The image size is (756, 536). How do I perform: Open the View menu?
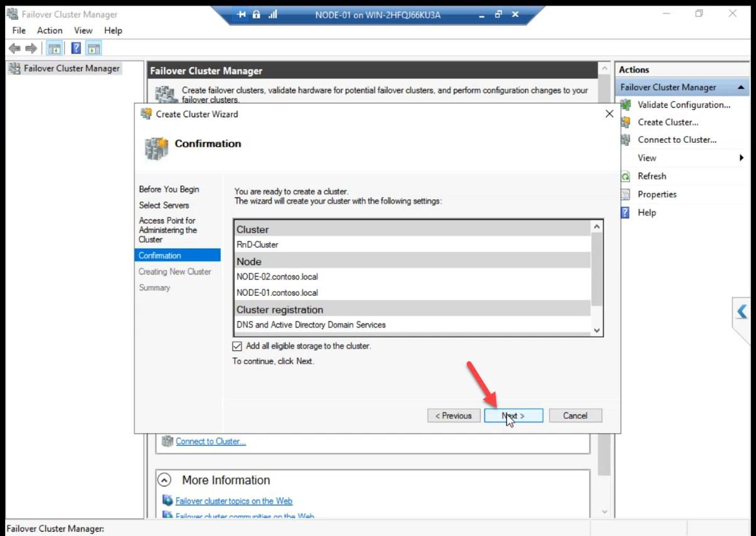pyautogui.click(x=83, y=30)
